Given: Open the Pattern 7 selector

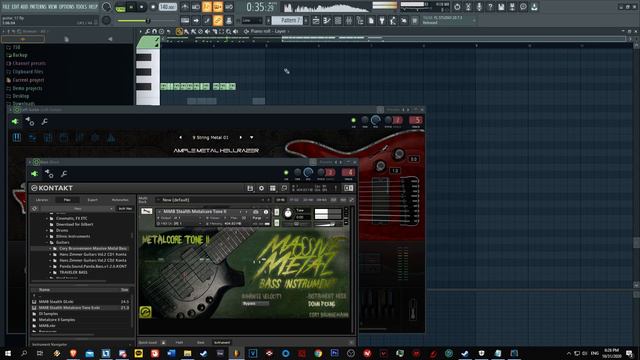Looking at the screenshot, I should [x=287, y=20].
